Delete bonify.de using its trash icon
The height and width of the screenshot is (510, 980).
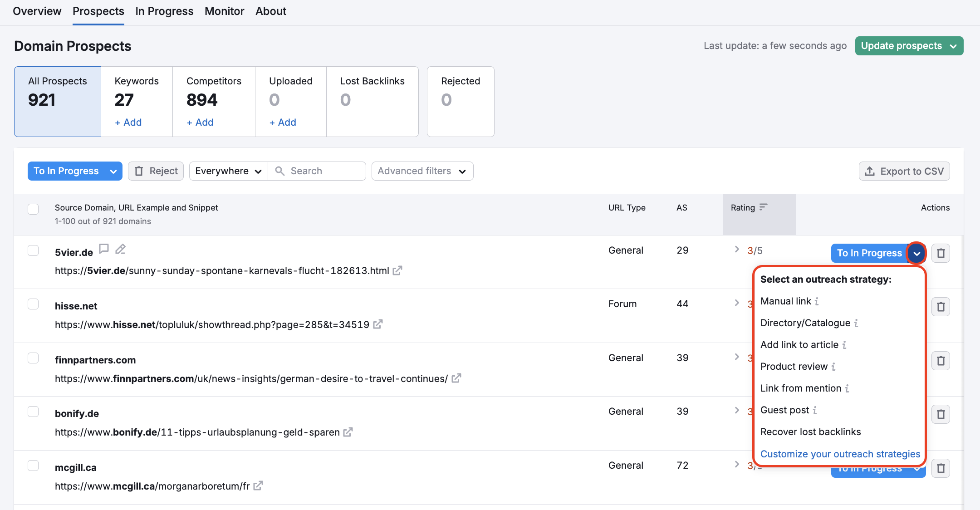click(x=941, y=414)
